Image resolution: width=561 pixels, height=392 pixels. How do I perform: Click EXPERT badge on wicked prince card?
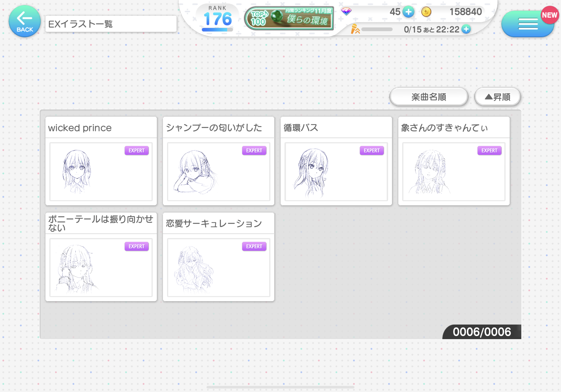point(136,151)
